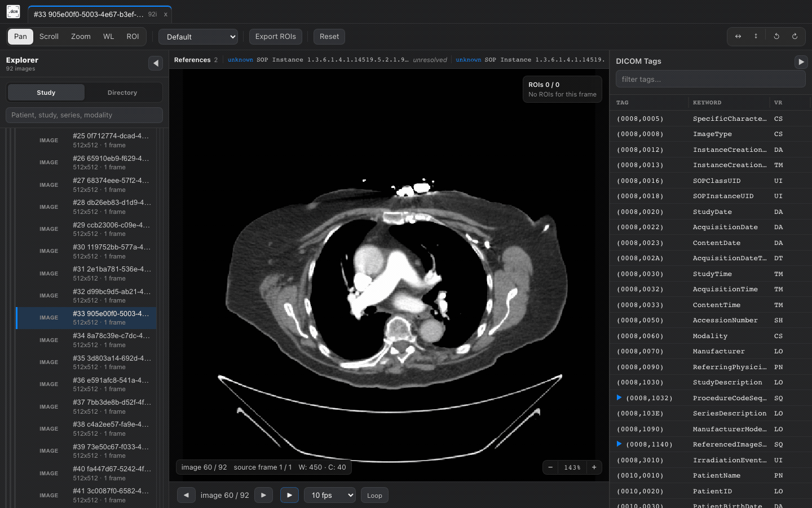Screen dimensions: 812x508
Task: Switch to the Study tab
Action: tap(46, 93)
